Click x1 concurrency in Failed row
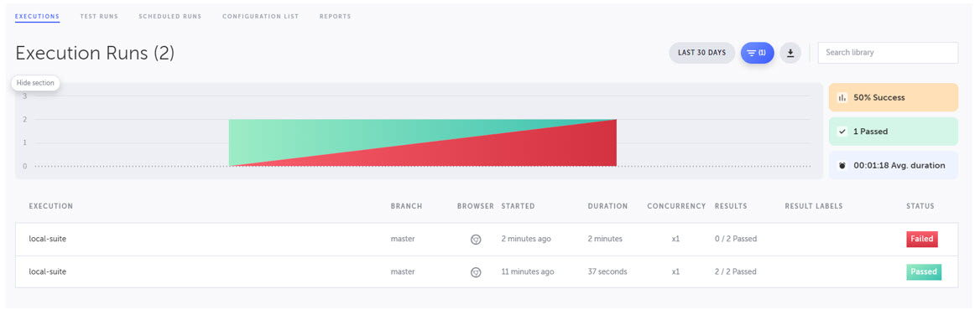 (675, 239)
